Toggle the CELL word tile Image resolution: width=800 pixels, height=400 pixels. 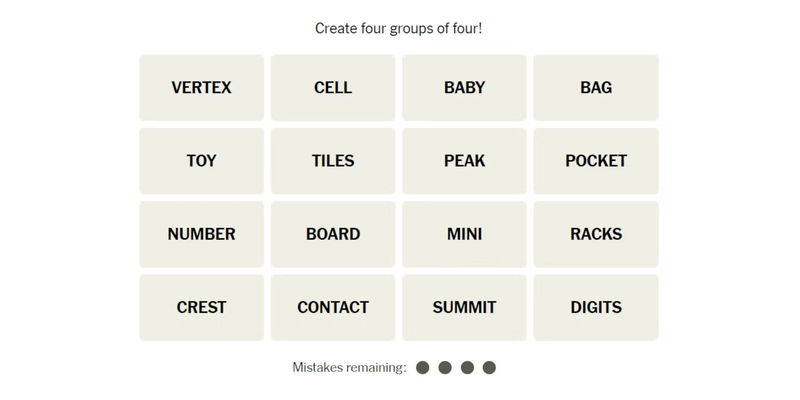coord(333,88)
